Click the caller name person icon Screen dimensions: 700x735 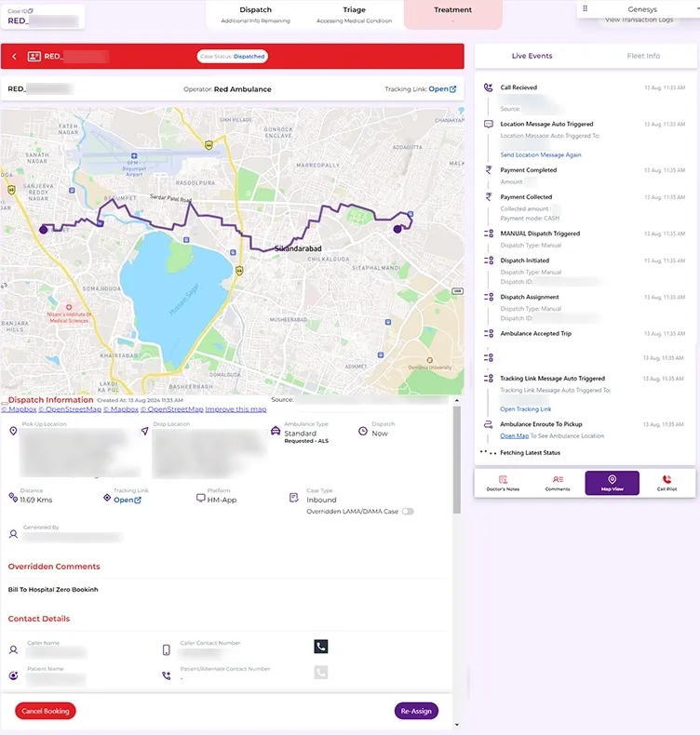(13, 650)
